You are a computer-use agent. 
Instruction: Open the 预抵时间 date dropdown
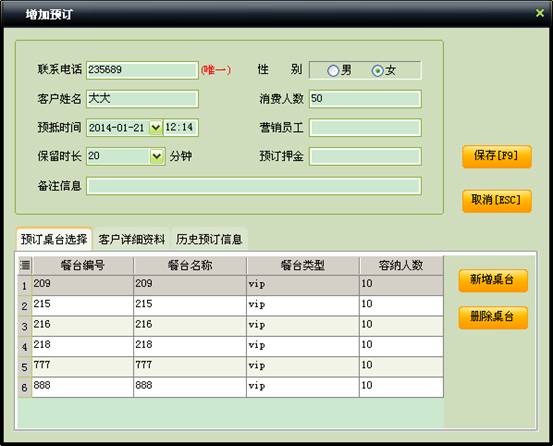[156, 128]
